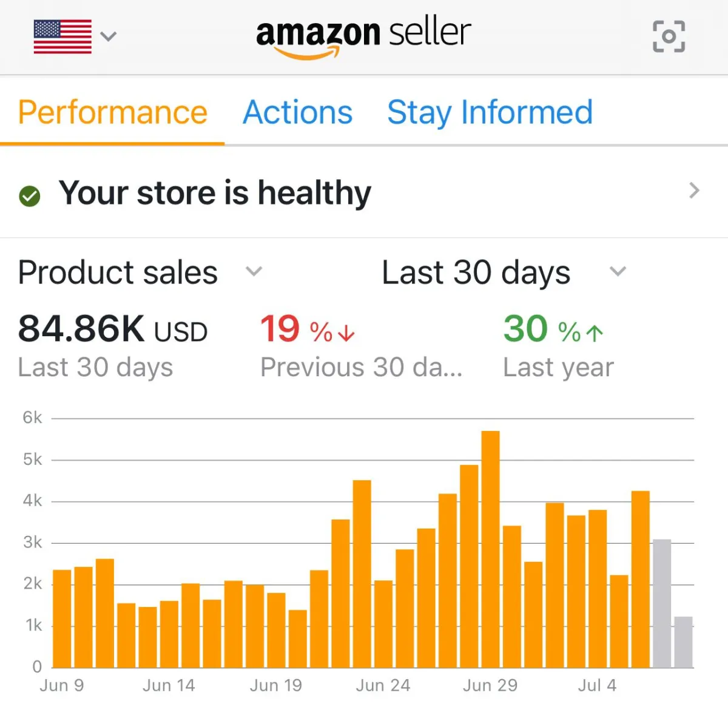Tap the US flag marketplace icon
Viewport: 728px width, 704px height.
coord(62,36)
